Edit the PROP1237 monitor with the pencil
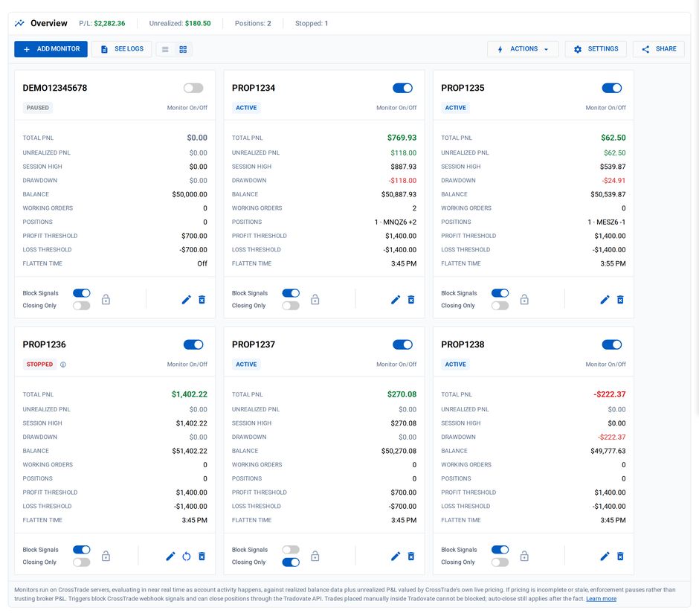Viewport: 699px width, 616px height. (396, 556)
